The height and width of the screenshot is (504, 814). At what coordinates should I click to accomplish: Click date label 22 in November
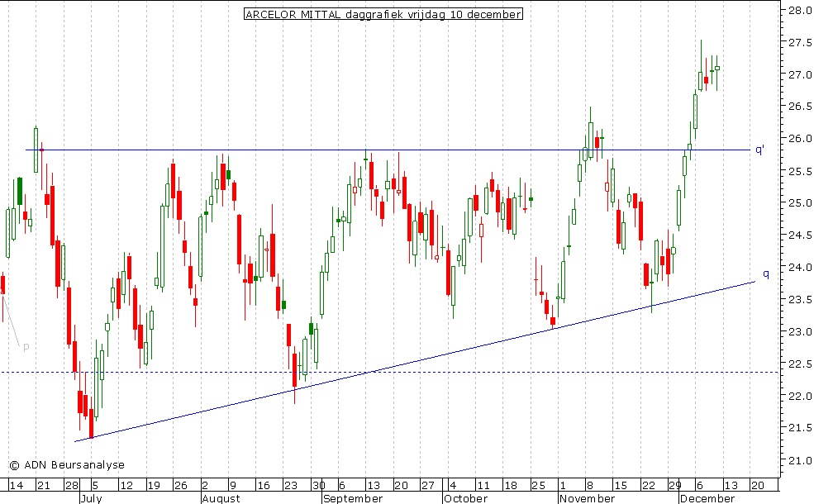(649, 485)
